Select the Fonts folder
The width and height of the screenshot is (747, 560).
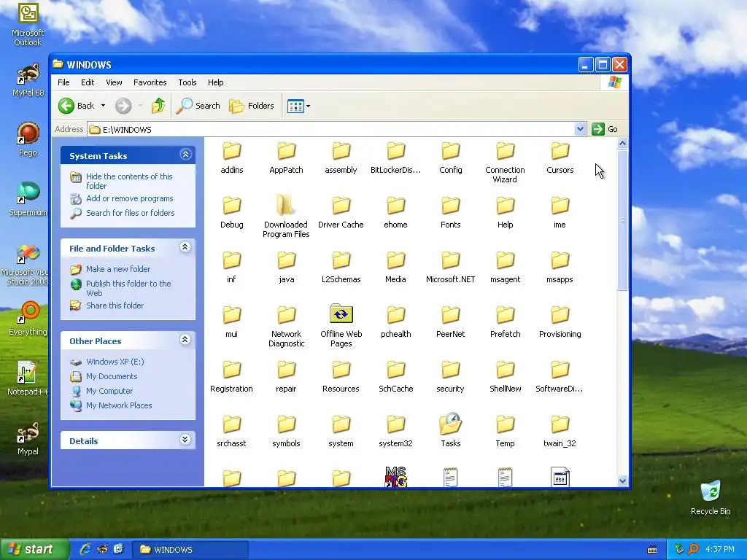451,212
